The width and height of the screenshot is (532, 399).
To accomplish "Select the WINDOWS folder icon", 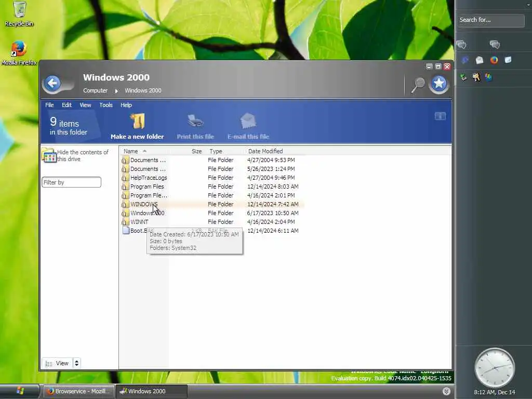I will pos(125,204).
